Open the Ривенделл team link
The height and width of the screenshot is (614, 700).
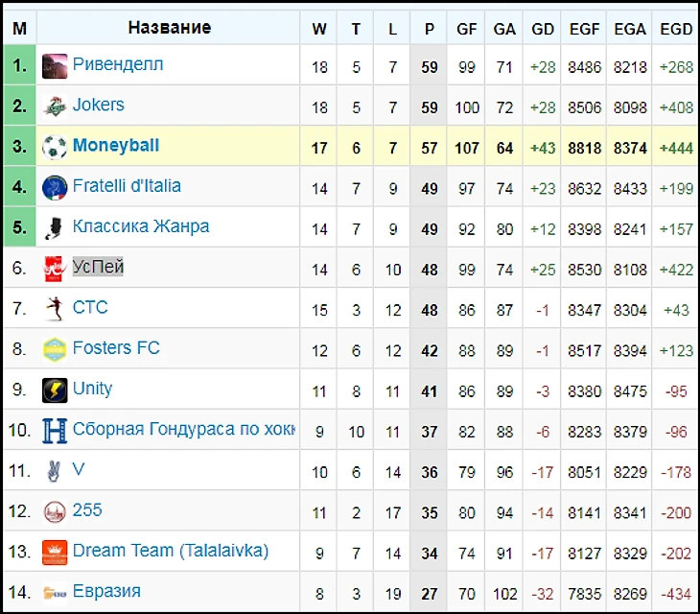click(118, 64)
